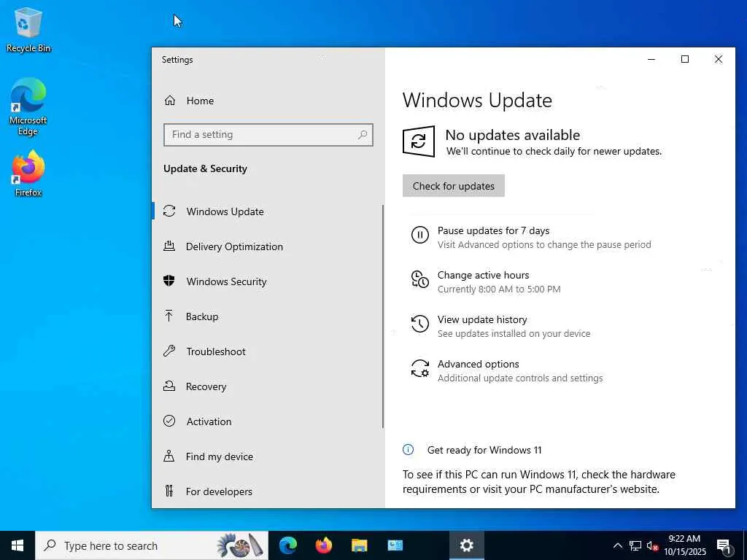Close the Settings window
Viewport: 747px width, 560px height.
click(719, 59)
